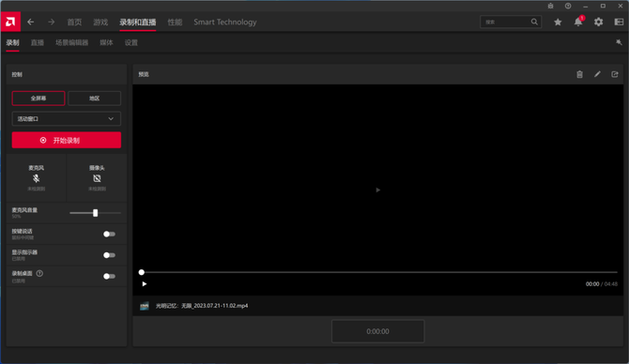Play the video using bottom-left play button
The height and width of the screenshot is (364, 629).
[x=145, y=284]
